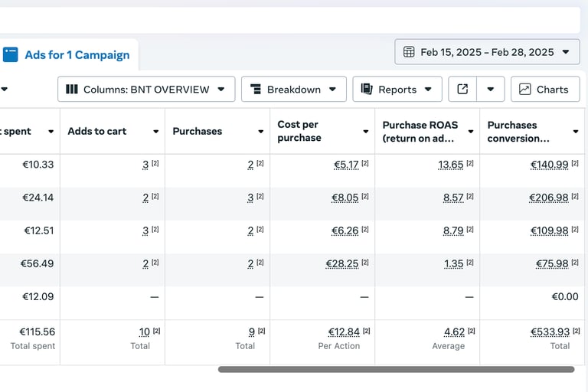Image resolution: width=588 pixels, height=392 pixels.
Task: Click the €6.26 cost per purchase value
Action: (x=345, y=230)
